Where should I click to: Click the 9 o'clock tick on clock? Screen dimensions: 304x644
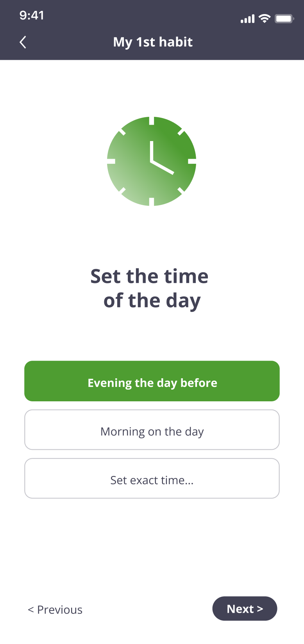tap(111, 161)
